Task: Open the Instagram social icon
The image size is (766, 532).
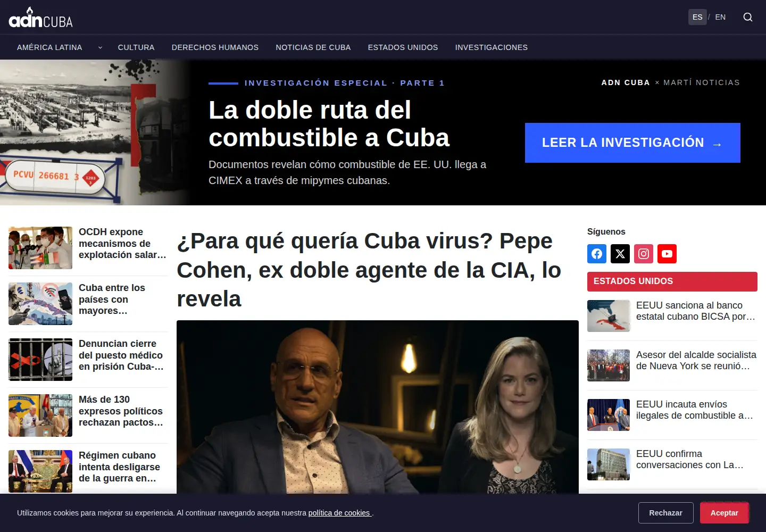Action: pyautogui.click(x=644, y=254)
